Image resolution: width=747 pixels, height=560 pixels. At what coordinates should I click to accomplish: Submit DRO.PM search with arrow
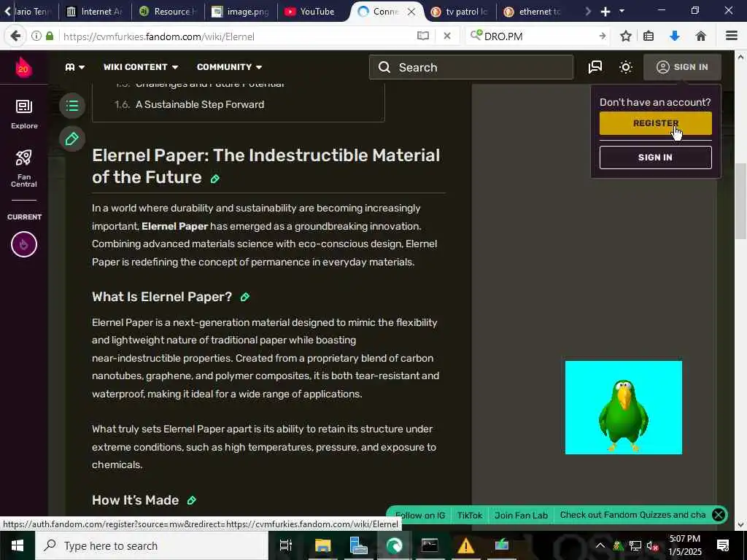tap(602, 36)
